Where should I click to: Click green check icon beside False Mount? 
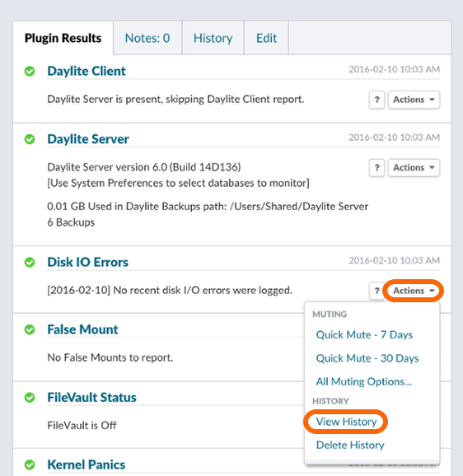point(30,329)
